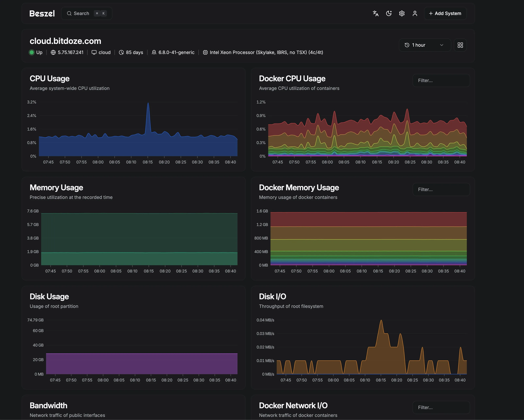
Task: Click the chevron in the time selector
Action: coord(442,45)
